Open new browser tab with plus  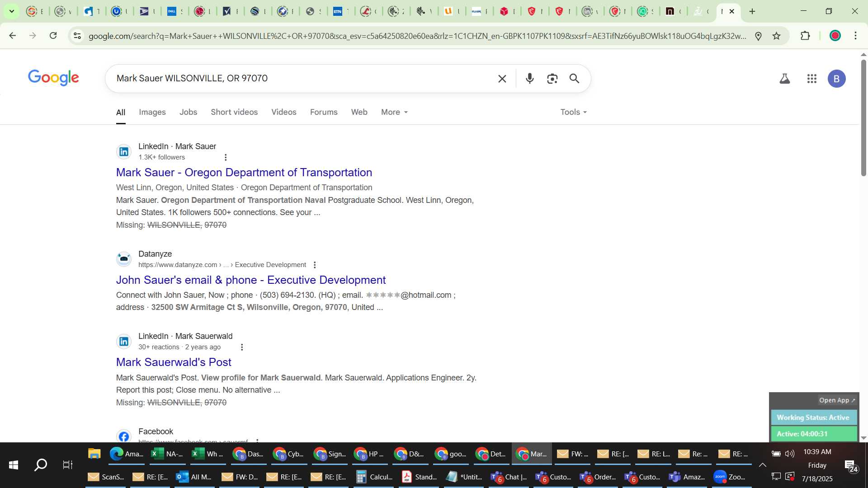coord(752,11)
